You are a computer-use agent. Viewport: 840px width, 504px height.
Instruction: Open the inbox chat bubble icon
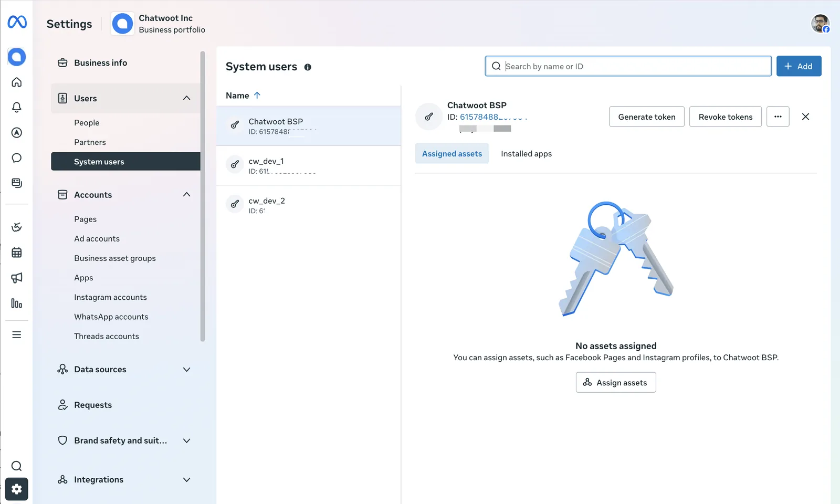pyautogui.click(x=17, y=158)
